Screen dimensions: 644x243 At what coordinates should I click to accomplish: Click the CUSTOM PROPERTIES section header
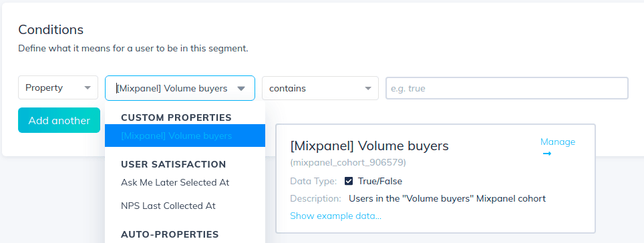(x=176, y=117)
